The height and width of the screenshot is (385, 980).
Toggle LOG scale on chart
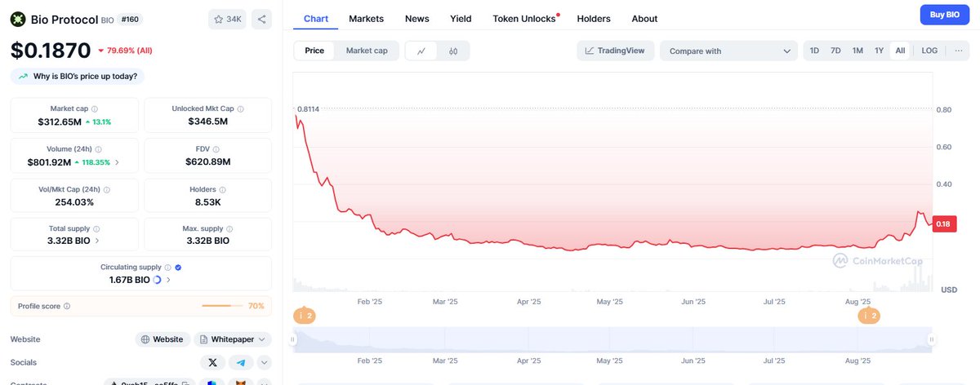(x=929, y=51)
